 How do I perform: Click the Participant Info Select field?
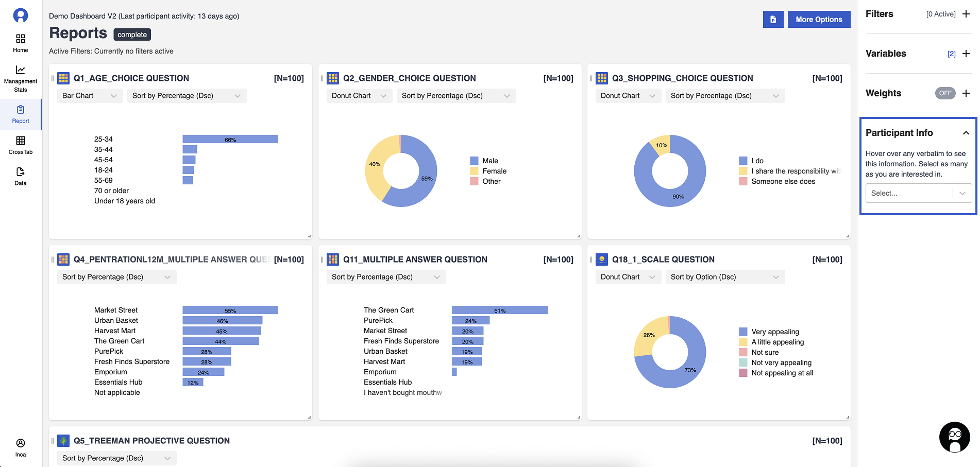click(x=909, y=193)
